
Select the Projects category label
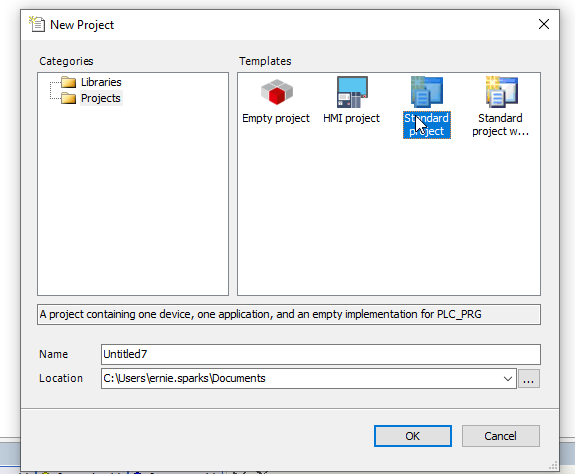pos(101,98)
